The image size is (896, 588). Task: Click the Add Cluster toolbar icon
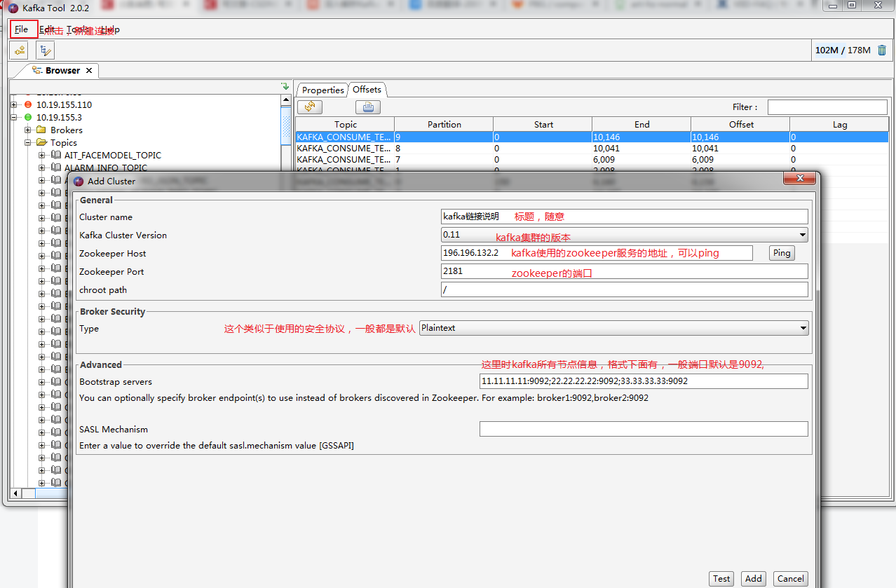tap(19, 50)
